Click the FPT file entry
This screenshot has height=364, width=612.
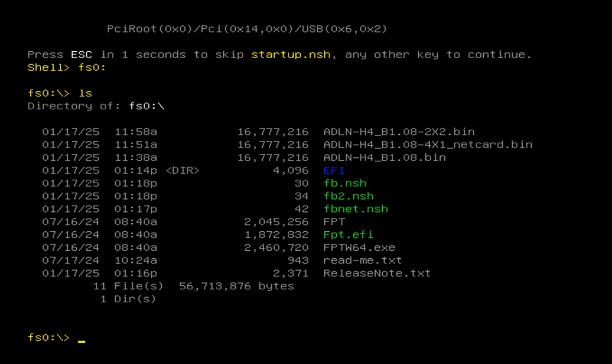[334, 222]
